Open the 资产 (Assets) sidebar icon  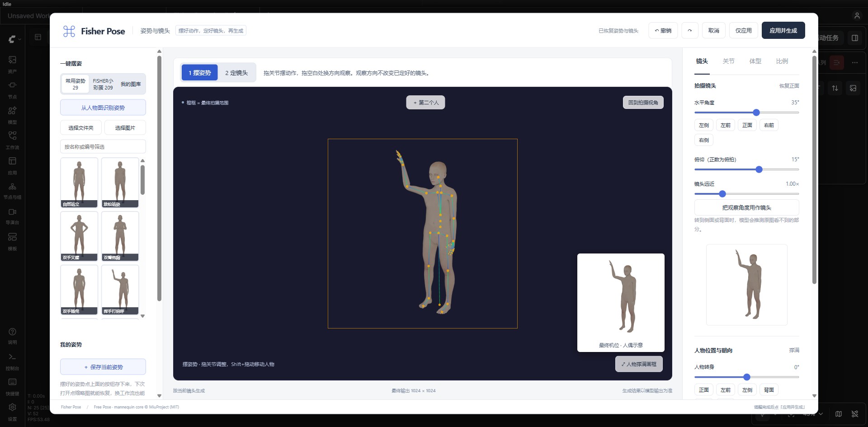12,64
